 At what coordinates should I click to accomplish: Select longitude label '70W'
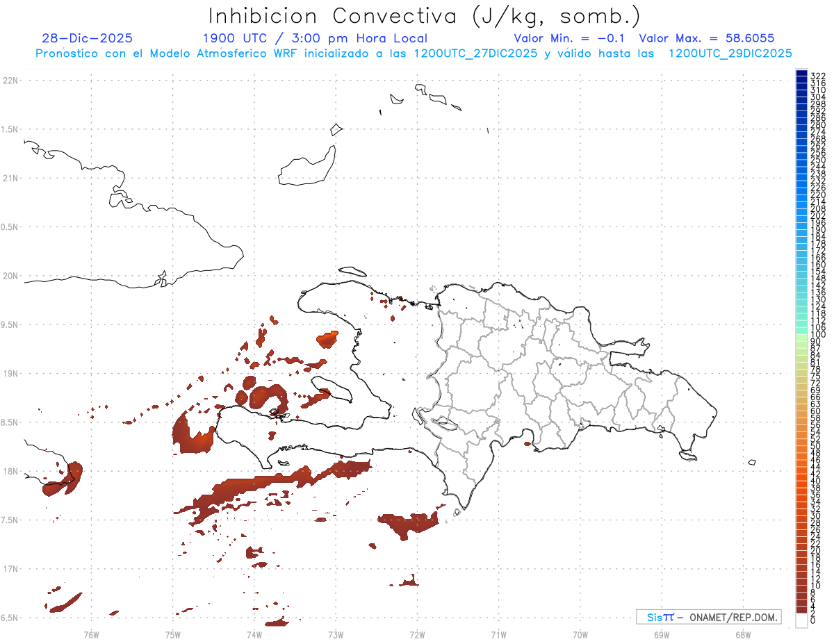pos(580,634)
